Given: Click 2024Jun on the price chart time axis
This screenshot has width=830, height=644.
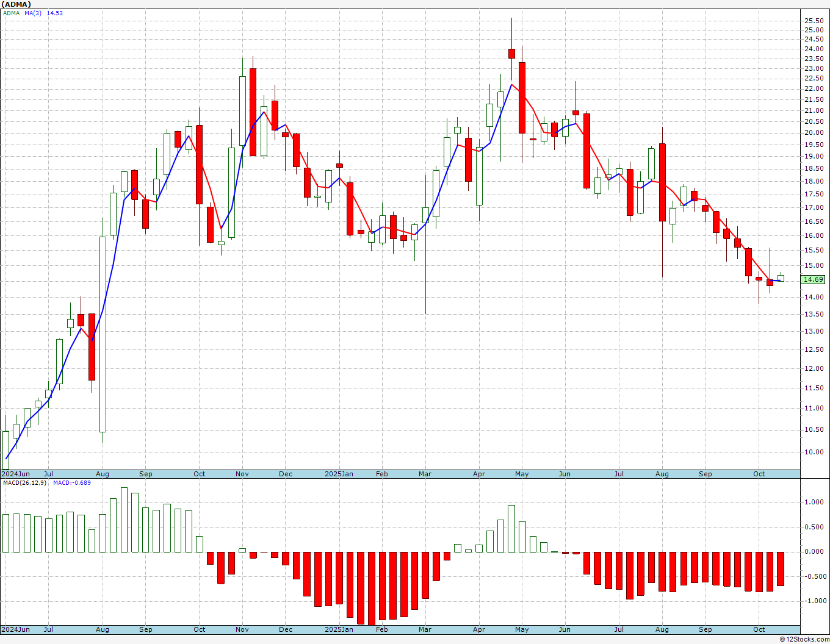Looking at the screenshot, I should pos(16,474).
